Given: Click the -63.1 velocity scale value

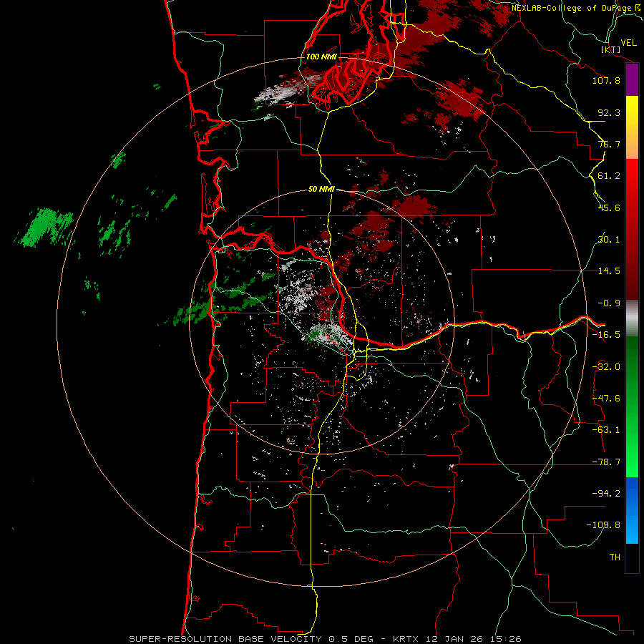Looking at the screenshot, I should point(606,430).
